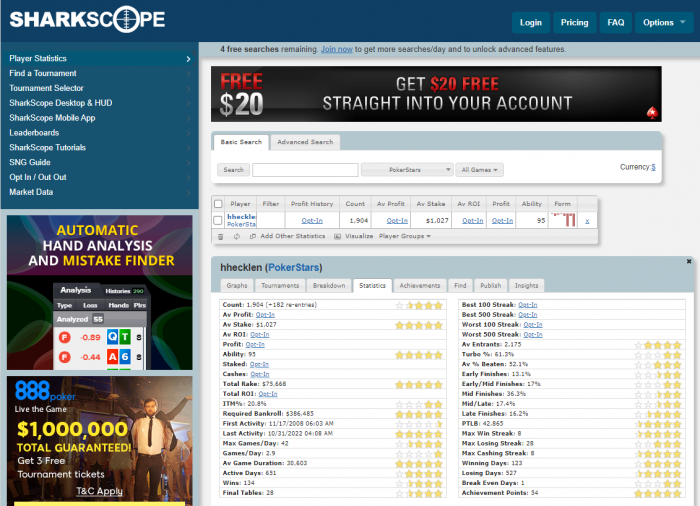Switch to the Tournaments tab
The width and height of the screenshot is (700, 506).
[x=280, y=285]
